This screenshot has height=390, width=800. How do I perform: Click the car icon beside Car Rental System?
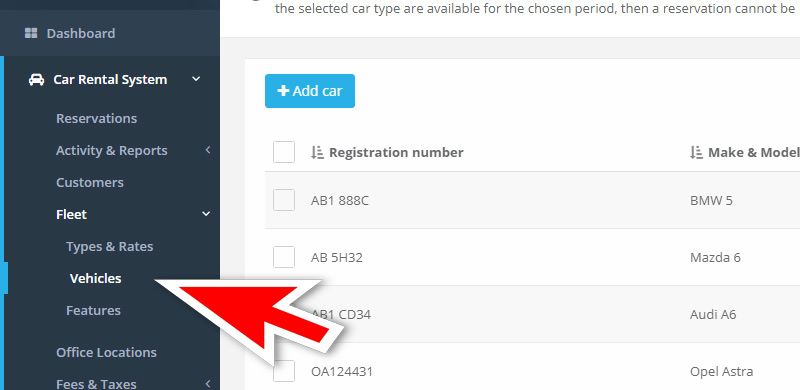pyautogui.click(x=36, y=80)
